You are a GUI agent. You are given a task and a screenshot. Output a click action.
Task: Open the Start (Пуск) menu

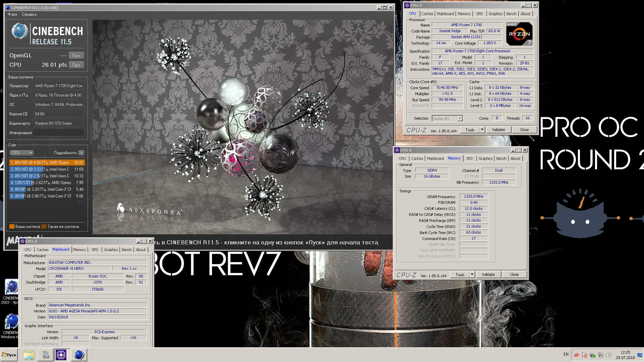point(9,355)
